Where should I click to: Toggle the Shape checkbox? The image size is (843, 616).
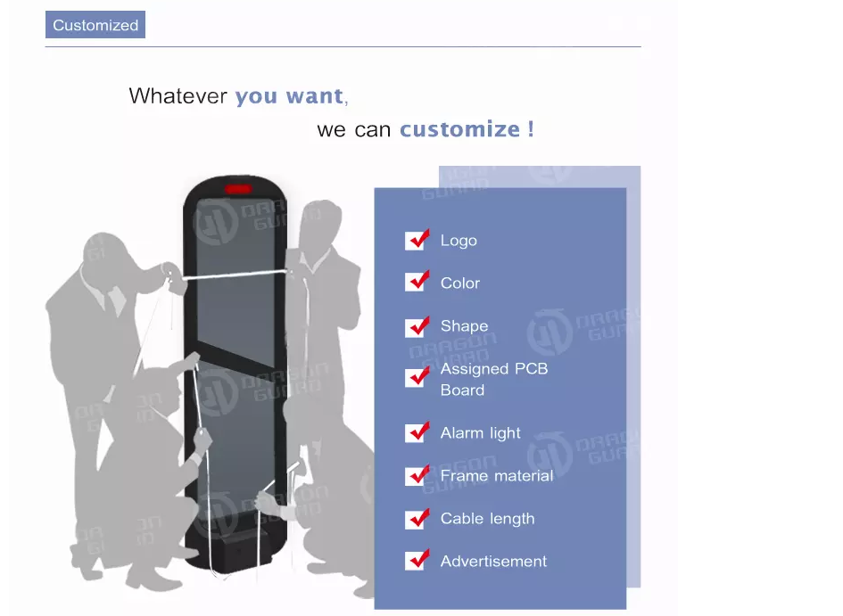click(417, 326)
